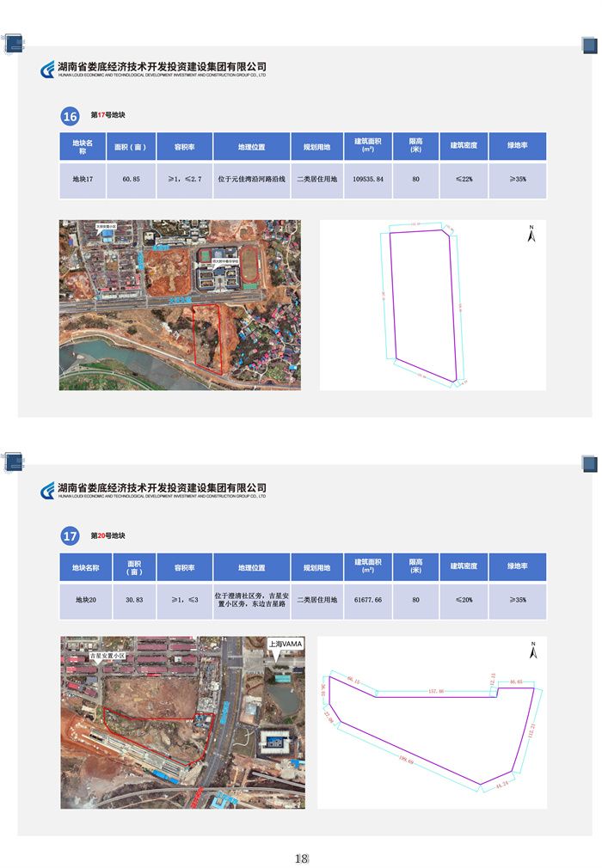Click the heading 第17号地块
Viewport: 602px width, 868px height.
(108, 115)
